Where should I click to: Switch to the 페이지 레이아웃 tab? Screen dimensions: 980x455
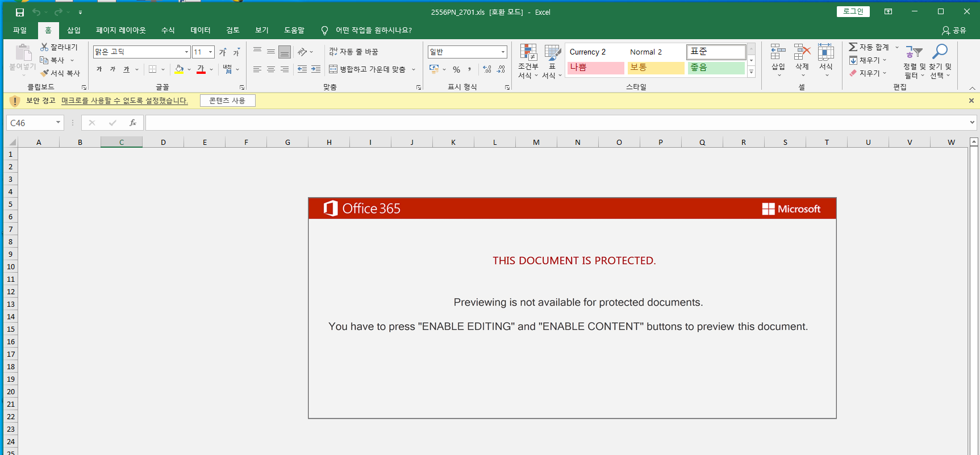tap(121, 30)
